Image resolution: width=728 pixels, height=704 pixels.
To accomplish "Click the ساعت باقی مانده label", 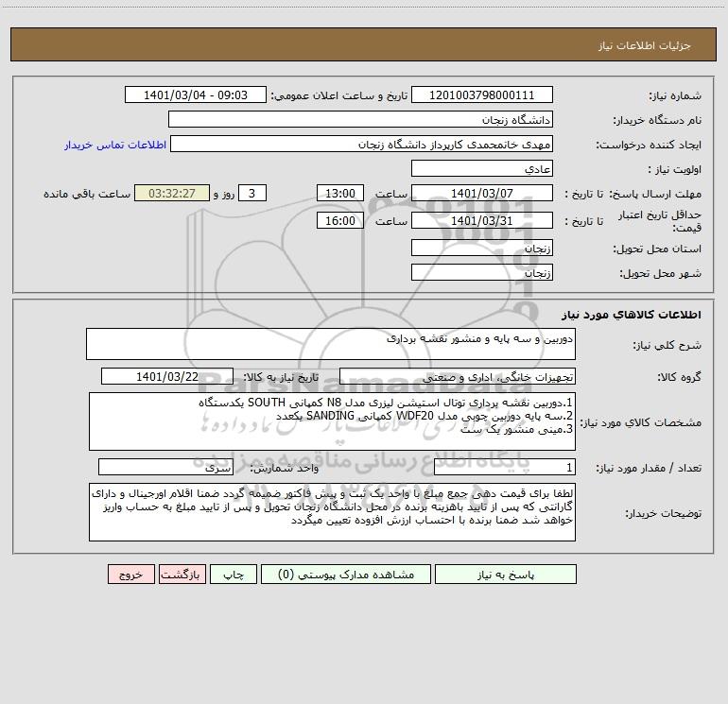I will click(x=87, y=194).
